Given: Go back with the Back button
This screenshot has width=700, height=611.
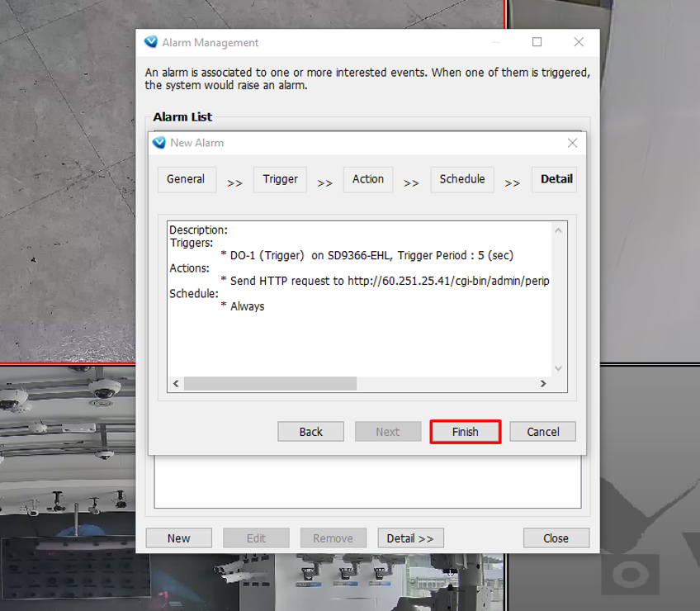Looking at the screenshot, I should pos(310,432).
